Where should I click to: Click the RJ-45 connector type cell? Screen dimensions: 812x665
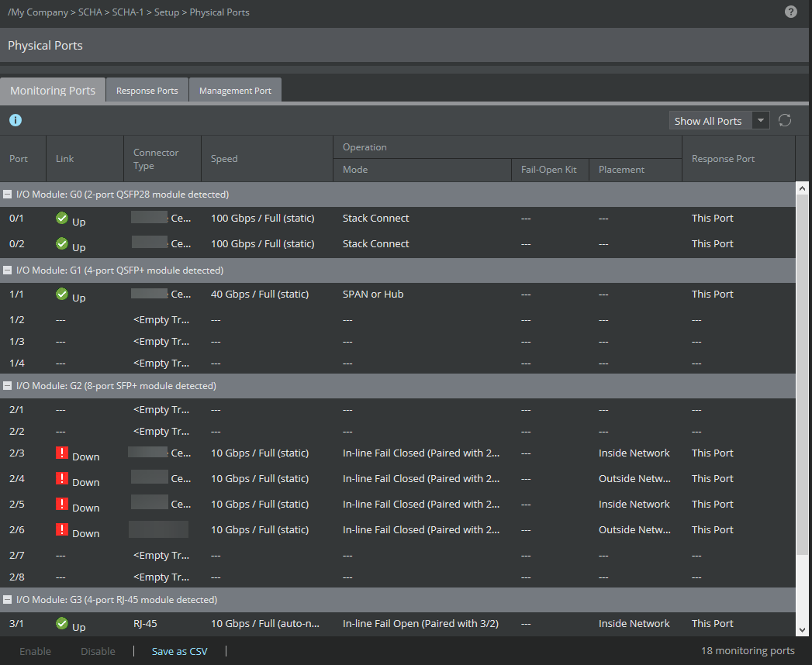(x=145, y=624)
